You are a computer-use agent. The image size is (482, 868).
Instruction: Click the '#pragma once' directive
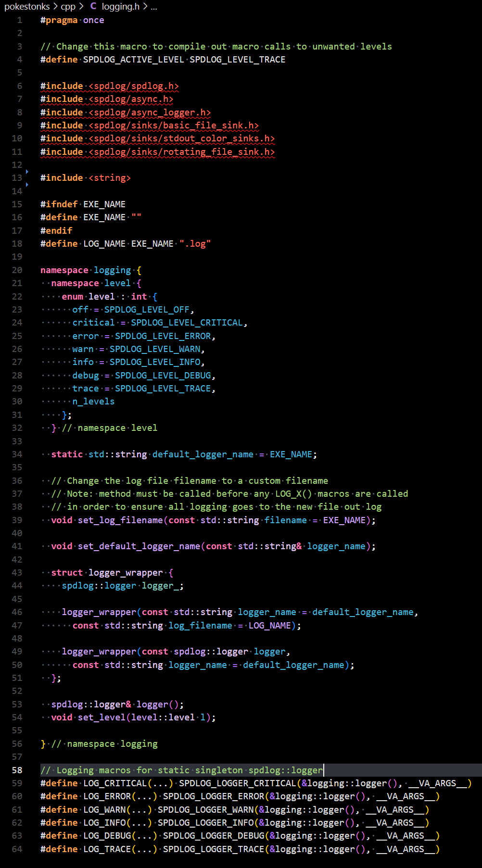point(72,20)
